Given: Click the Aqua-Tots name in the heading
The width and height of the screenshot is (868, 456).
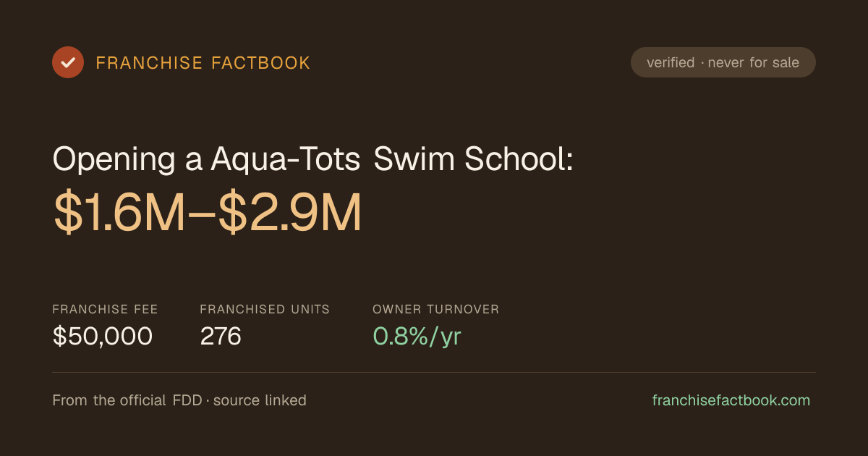Looking at the screenshot, I should 286,160.
